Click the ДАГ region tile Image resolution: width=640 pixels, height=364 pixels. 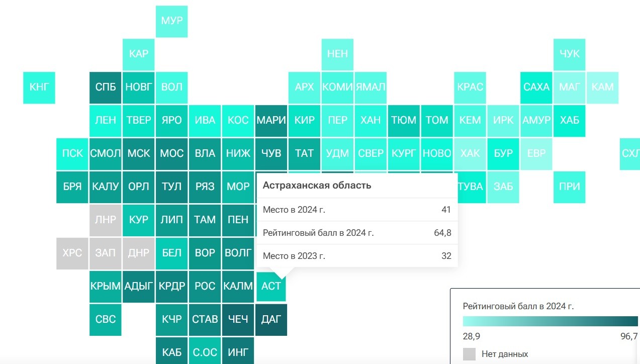pyautogui.click(x=271, y=319)
